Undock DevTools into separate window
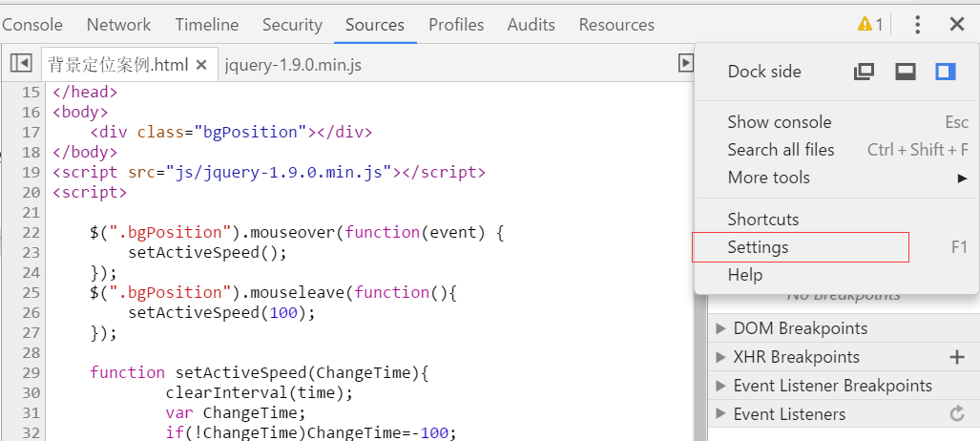 point(864,72)
